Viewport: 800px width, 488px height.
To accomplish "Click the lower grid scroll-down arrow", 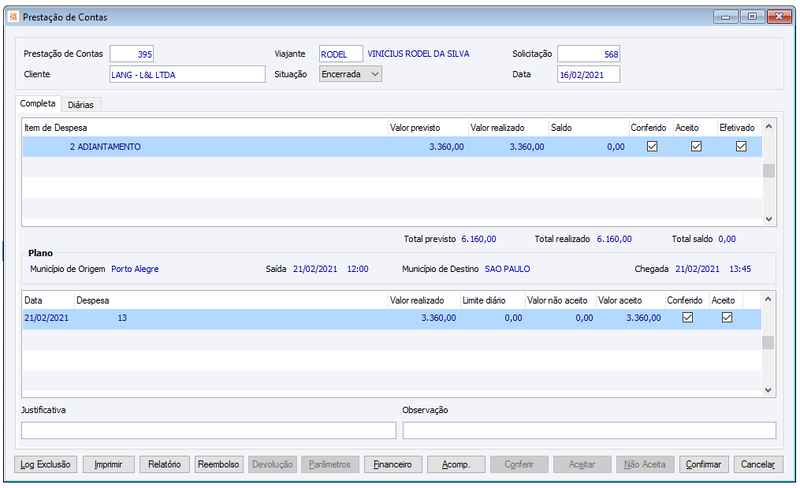I will 768,390.
